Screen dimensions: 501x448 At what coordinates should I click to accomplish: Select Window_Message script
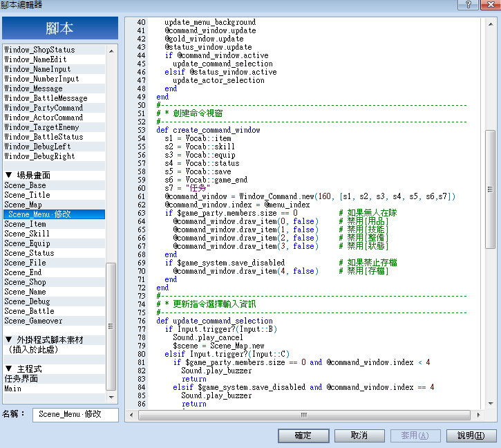click(x=55, y=88)
